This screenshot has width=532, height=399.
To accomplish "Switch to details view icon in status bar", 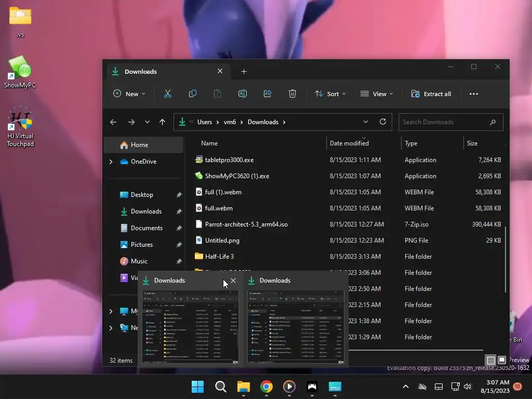I will [490, 360].
